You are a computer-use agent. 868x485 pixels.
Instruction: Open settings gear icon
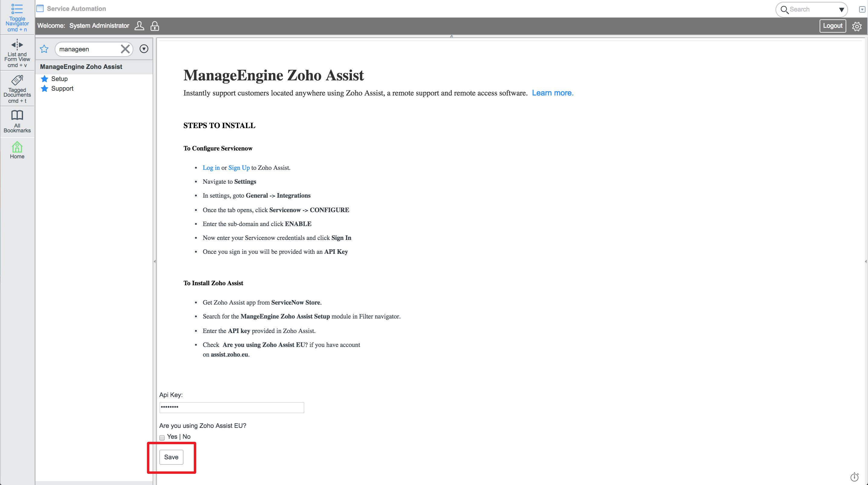857,26
